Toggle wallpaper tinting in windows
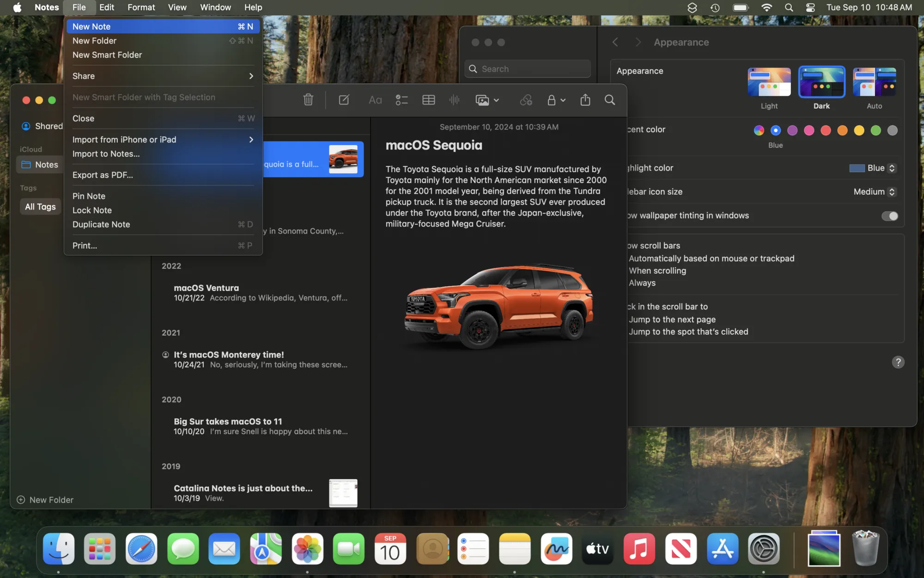 889,215
